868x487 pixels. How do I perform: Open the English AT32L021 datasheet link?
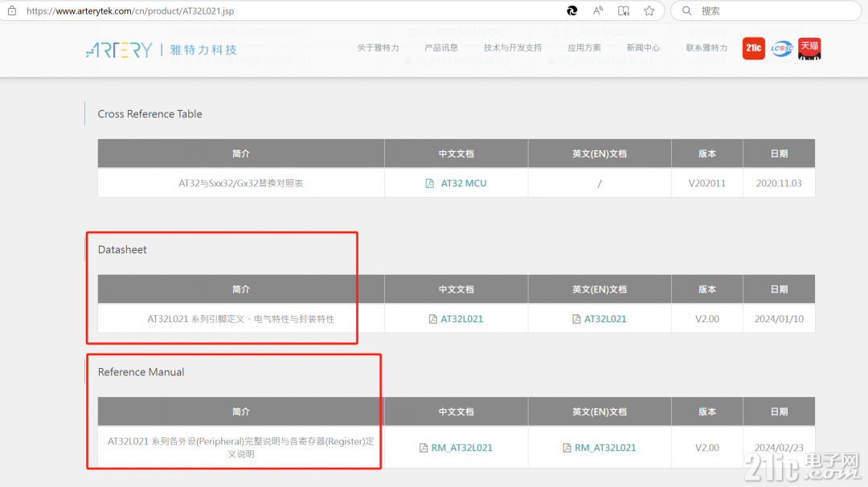coord(605,319)
